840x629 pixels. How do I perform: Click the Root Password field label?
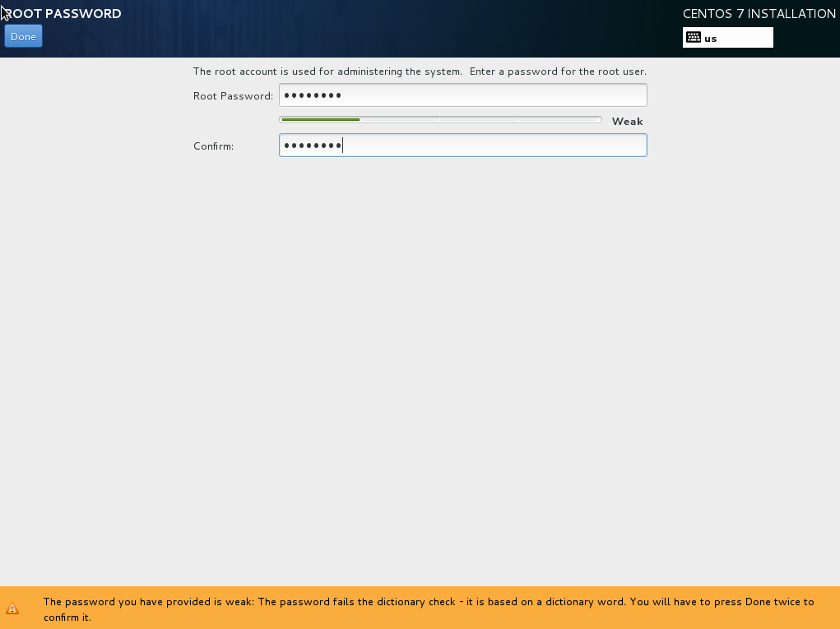tap(231, 95)
